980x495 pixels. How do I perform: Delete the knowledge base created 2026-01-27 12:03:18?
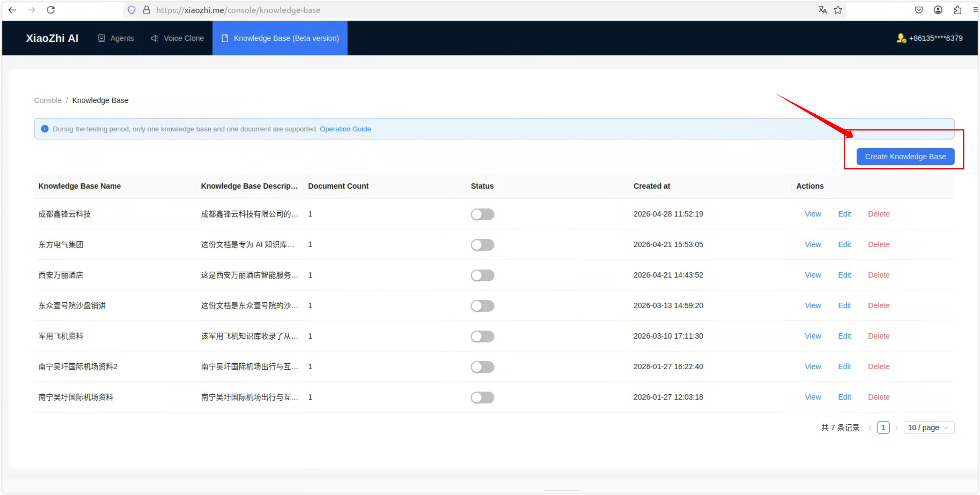pos(878,397)
